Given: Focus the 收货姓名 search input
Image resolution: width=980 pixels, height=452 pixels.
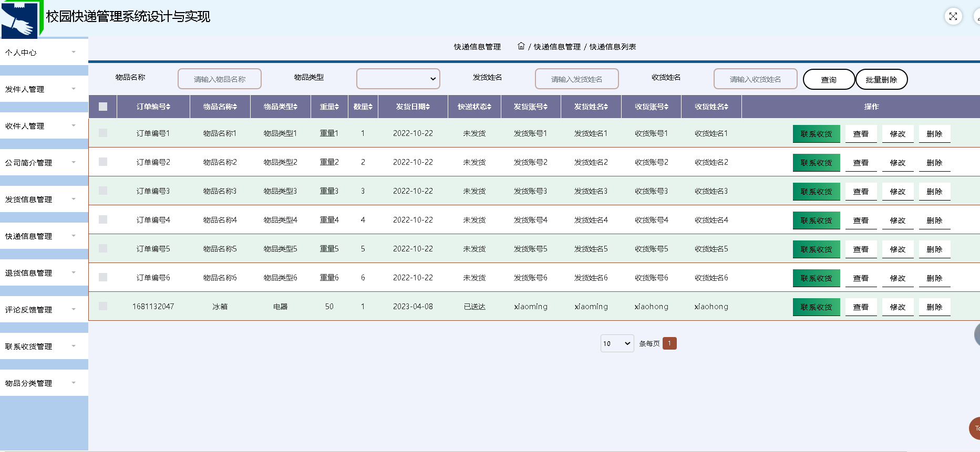Looking at the screenshot, I should tap(756, 79).
